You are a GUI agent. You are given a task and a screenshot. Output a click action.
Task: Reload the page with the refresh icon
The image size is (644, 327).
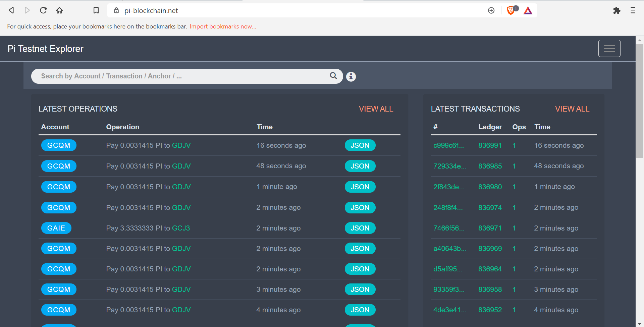tap(43, 10)
